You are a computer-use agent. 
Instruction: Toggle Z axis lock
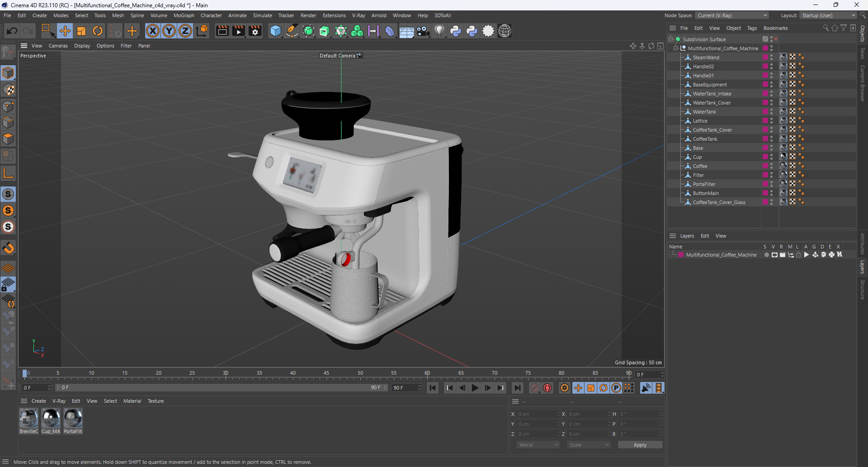click(185, 31)
